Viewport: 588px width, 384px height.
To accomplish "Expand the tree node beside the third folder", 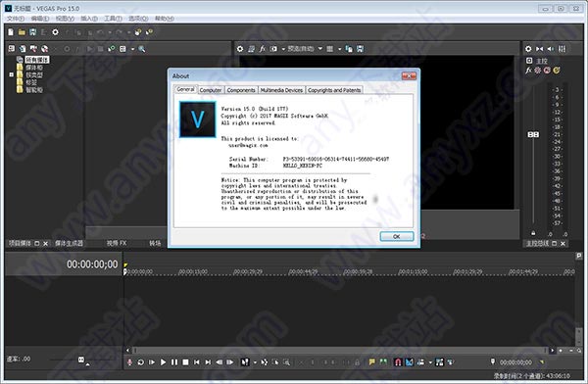I will (x=11, y=75).
